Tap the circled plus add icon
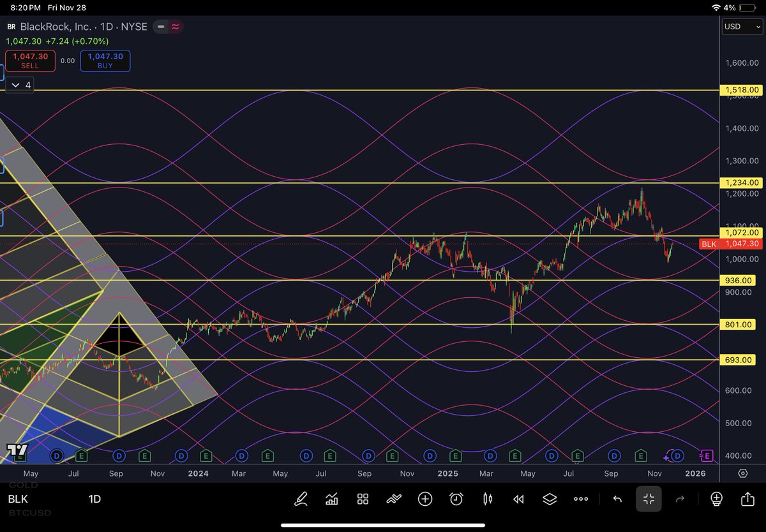Screen dimensions: 766x532 pyautogui.click(x=425, y=499)
